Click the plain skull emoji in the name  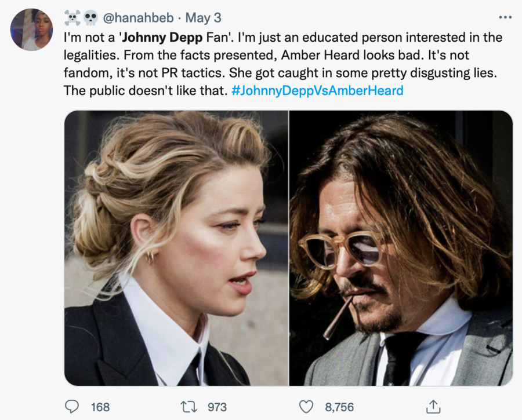[90, 18]
